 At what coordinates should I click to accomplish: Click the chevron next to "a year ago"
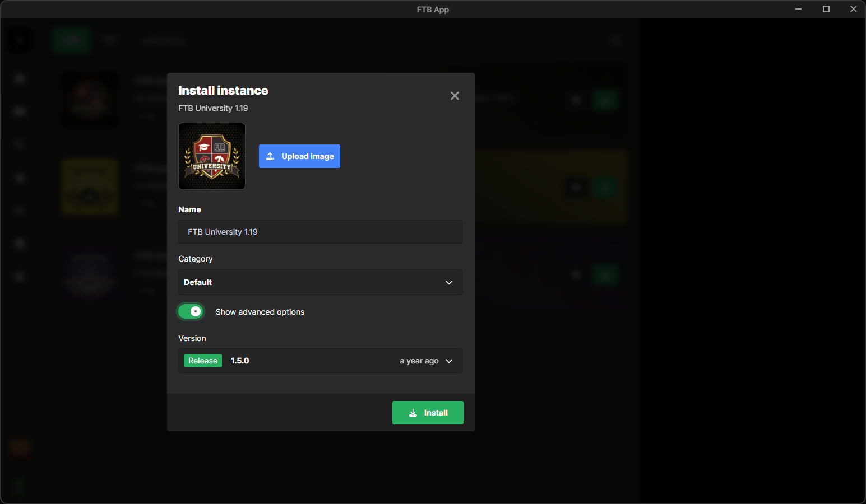449,361
